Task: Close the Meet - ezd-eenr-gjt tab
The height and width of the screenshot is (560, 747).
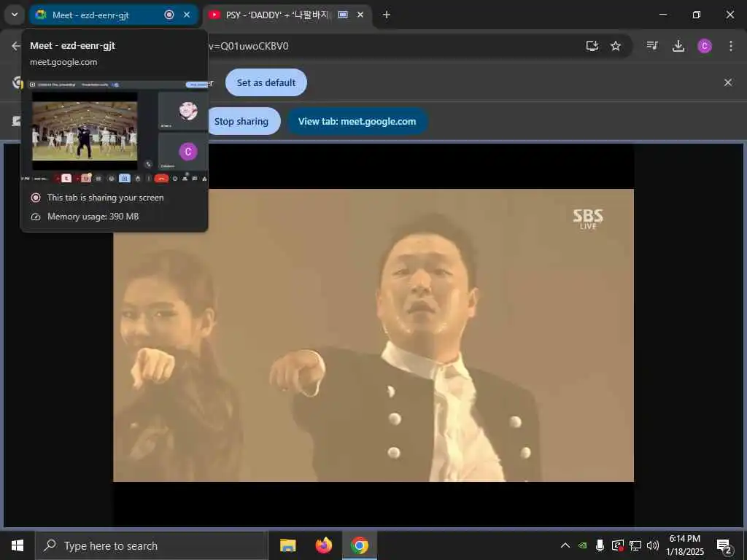Action: [187, 15]
